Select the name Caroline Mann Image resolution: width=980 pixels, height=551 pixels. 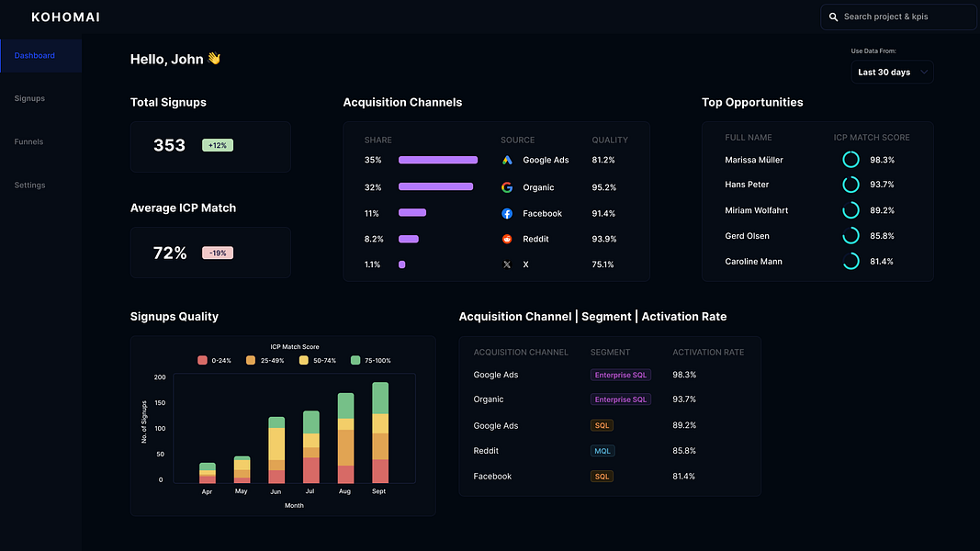tap(753, 262)
